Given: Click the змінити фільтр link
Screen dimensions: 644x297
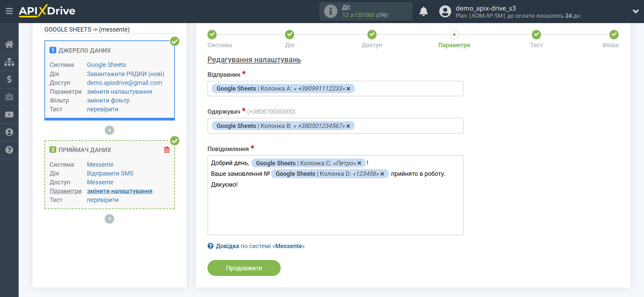Looking at the screenshot, I should click(x=108, y=100).
